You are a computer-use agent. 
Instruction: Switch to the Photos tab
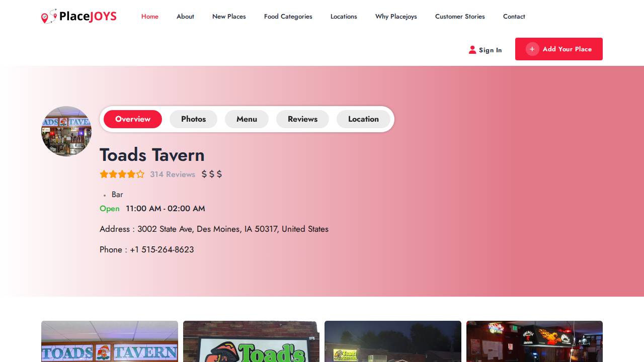(x=193, y=119)
